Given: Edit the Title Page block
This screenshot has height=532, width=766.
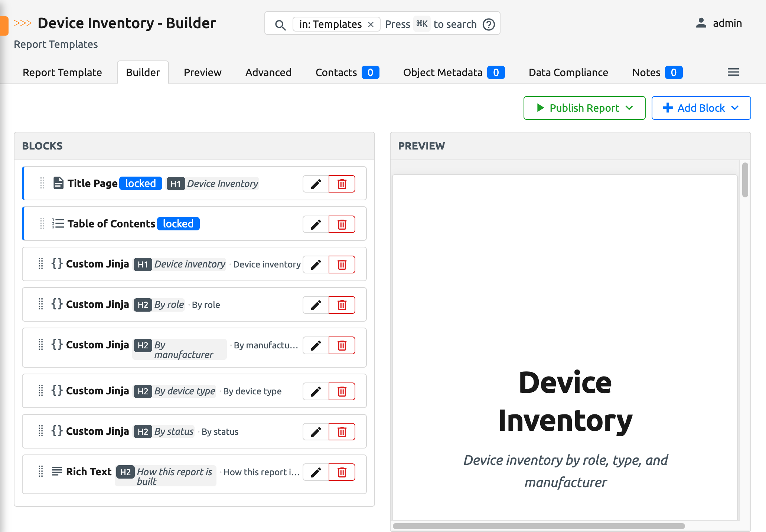Looking at the screenshot, I should coord(316,184).
